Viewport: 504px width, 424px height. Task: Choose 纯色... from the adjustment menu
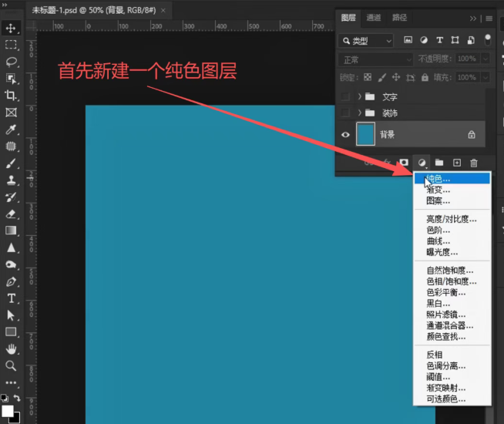[x=452, y=178]
